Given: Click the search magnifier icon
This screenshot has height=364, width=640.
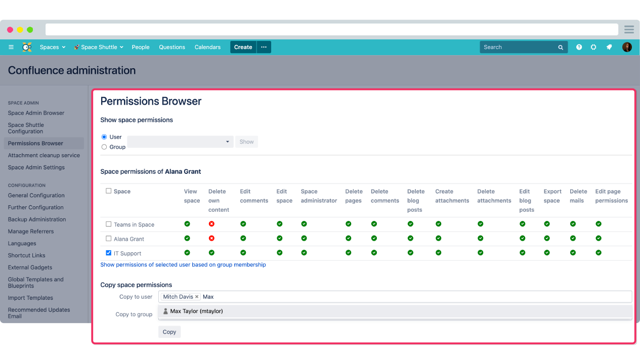Looking at the screenshot, I should (561, 48).
